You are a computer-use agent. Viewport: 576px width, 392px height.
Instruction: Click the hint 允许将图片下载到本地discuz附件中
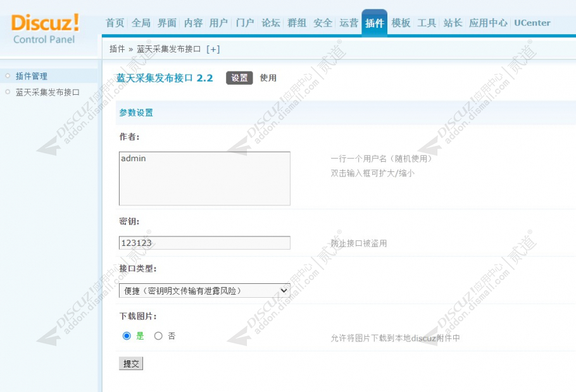[x=395, y=338]
